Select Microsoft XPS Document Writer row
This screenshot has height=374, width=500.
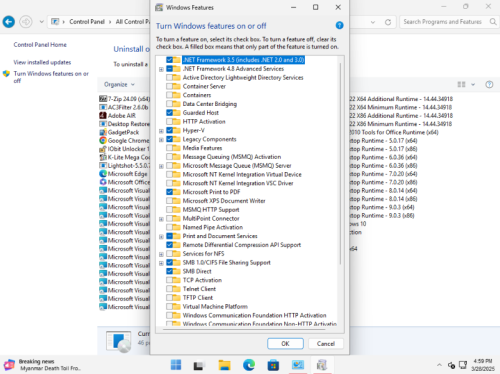coord(224,201)
